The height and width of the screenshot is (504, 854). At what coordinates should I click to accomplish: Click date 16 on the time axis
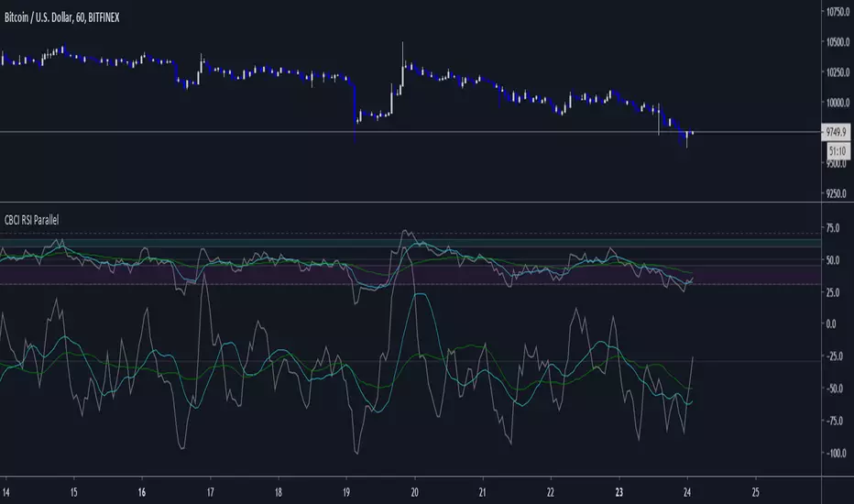pyautogui.click(x=142, y=493)
